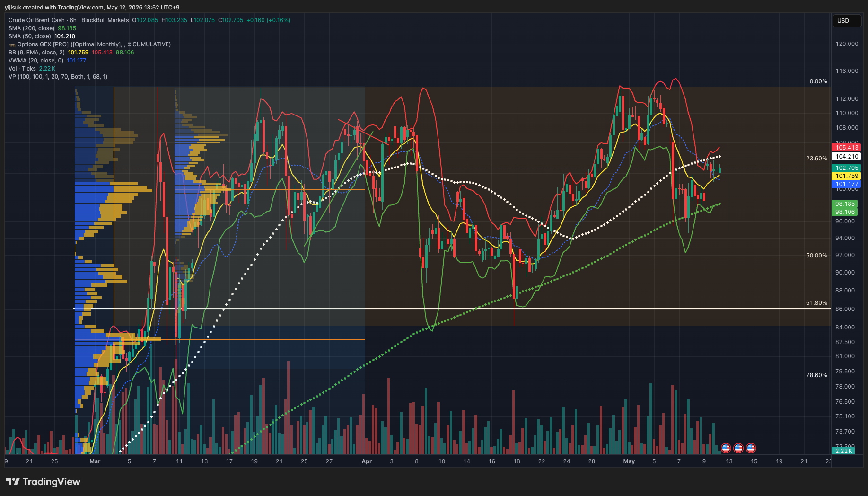Click the 78.60% Fibonacci level label
The width and height of the screenshot is (868, 496).
(x=817, y=375)
